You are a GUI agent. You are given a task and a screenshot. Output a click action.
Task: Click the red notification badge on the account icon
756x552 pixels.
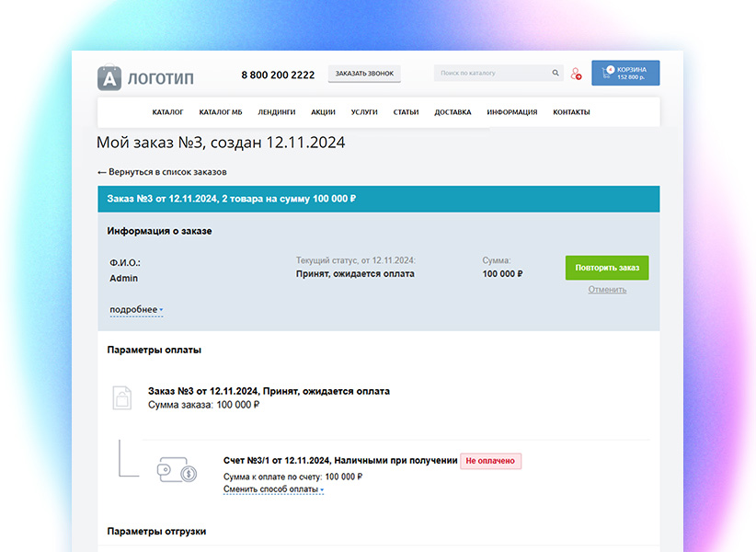coord(579,78)
